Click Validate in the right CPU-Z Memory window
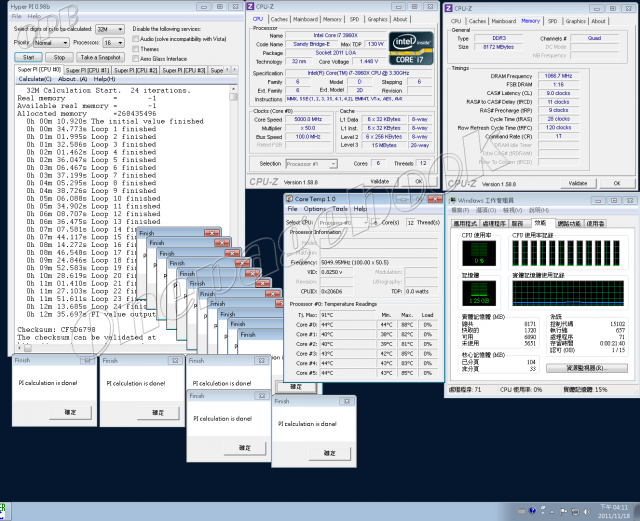Viewport: 640px width, 521px height. 578,183
